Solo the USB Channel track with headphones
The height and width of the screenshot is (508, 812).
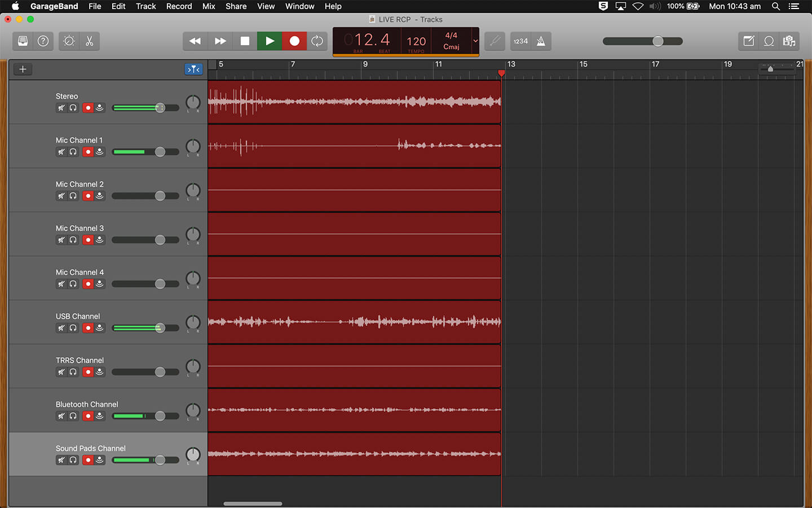pyautogui.click(x=73, y=328)
